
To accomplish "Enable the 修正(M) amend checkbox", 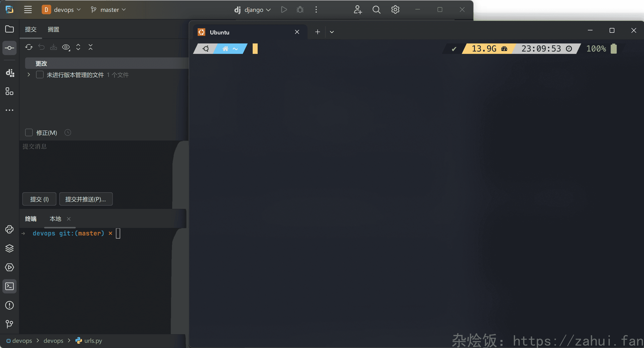I will coord(29,132).
